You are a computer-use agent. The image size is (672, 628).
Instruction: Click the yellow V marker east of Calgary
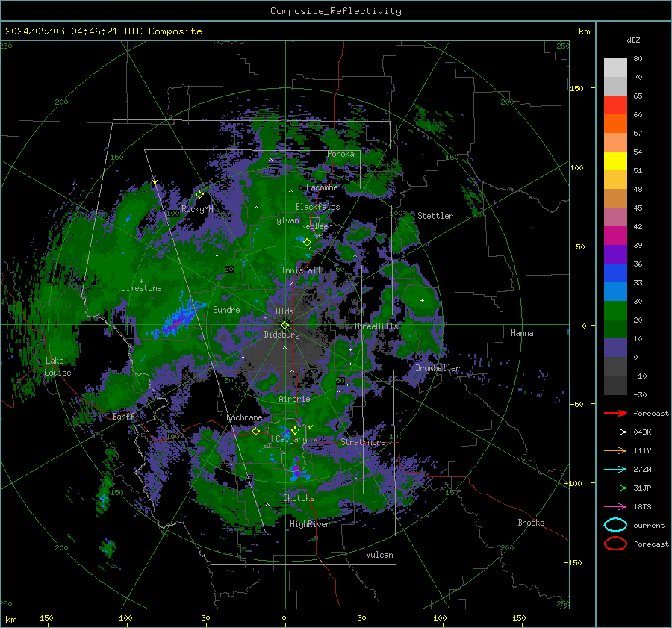[x=311, y=427]
